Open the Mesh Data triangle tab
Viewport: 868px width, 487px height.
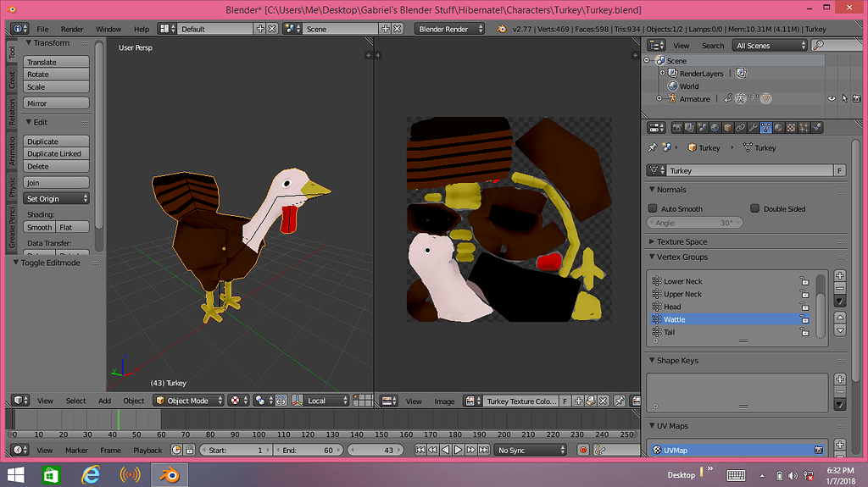(765, 128)
